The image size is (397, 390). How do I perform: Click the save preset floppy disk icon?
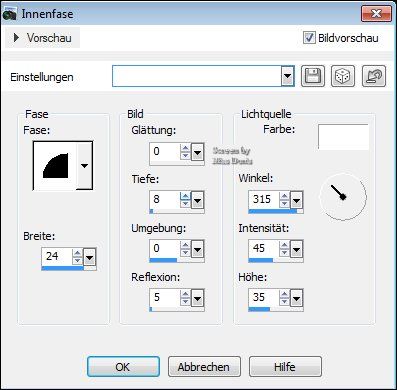pos(313,77)
